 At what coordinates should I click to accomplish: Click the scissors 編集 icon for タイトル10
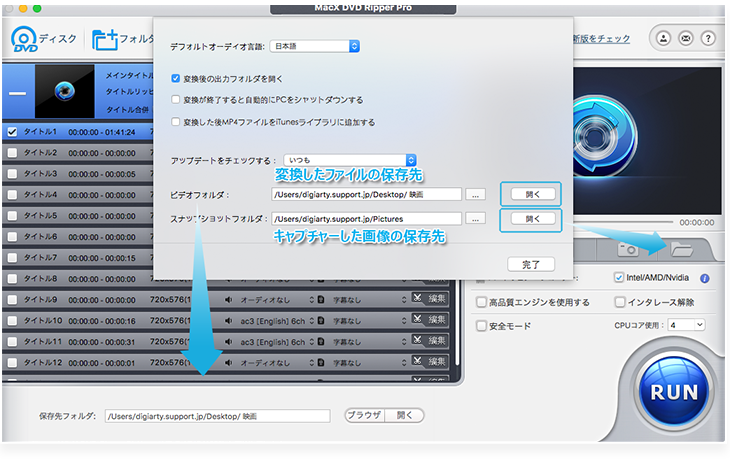point(430,320)
